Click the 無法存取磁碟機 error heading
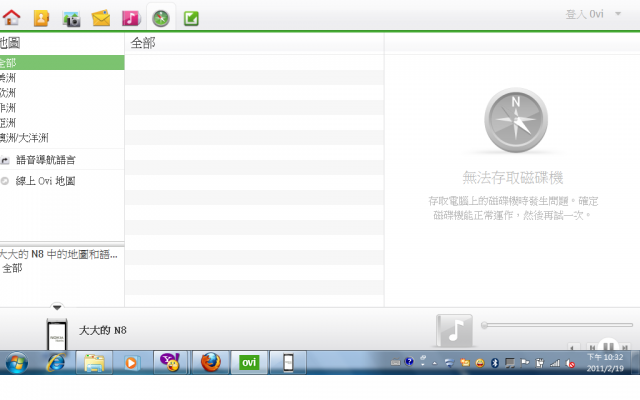This screenshot has width=640, height=400. click(x=513, y=178)
